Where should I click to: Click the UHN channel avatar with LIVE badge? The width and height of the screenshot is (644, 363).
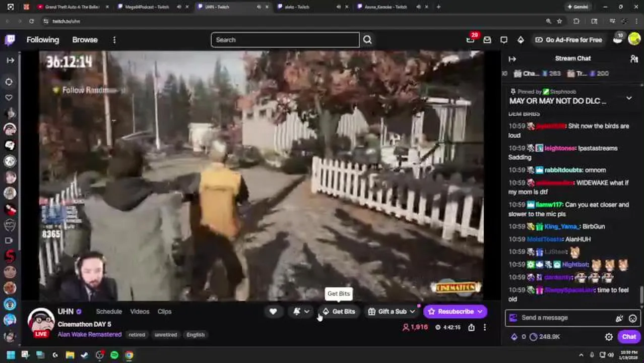(x=41, y=323)
